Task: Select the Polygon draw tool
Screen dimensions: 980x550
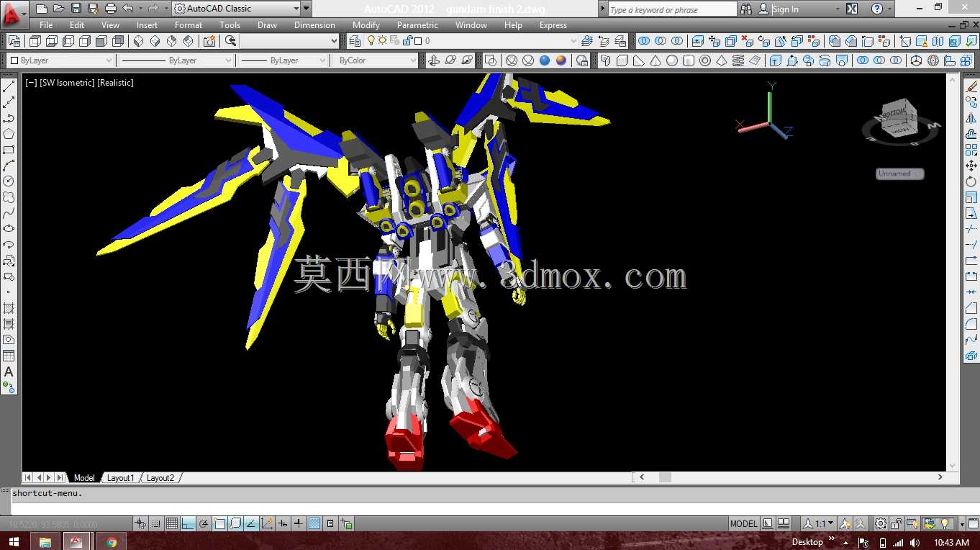Action: coord(9,134)
